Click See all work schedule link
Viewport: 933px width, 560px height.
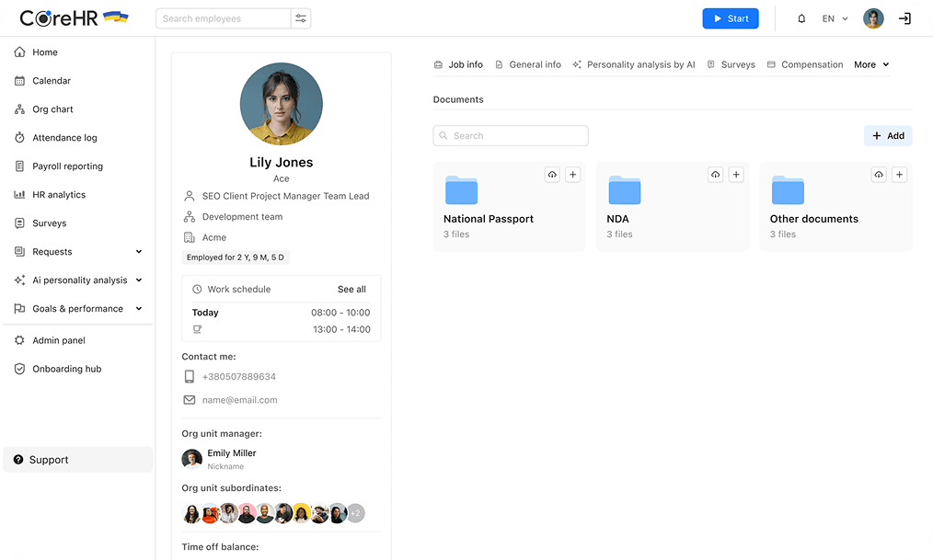tap(351, 289)
